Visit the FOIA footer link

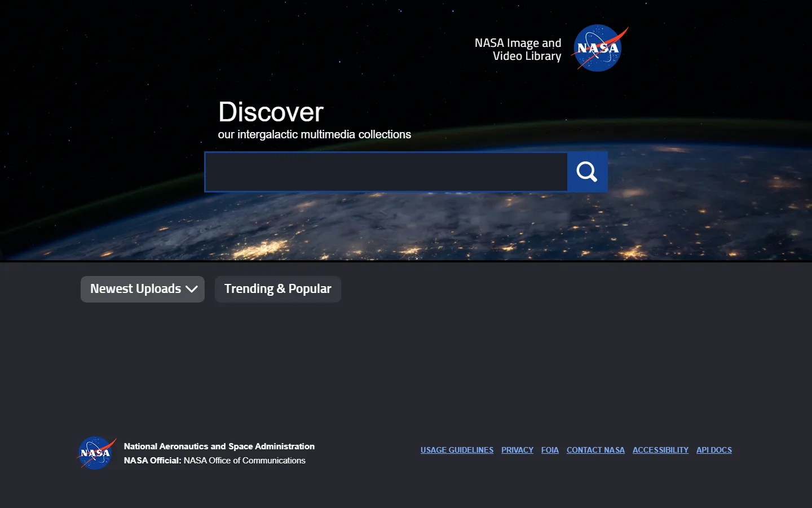click(x=550, y=450)
